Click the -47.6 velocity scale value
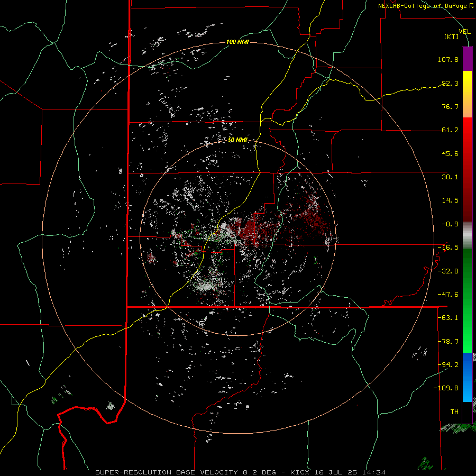This screenshot has height=476, width=476. [x=448, y=295]
